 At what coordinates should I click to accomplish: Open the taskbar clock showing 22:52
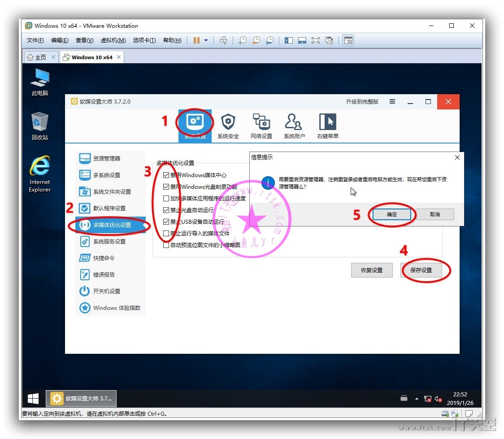pos(460,399)
